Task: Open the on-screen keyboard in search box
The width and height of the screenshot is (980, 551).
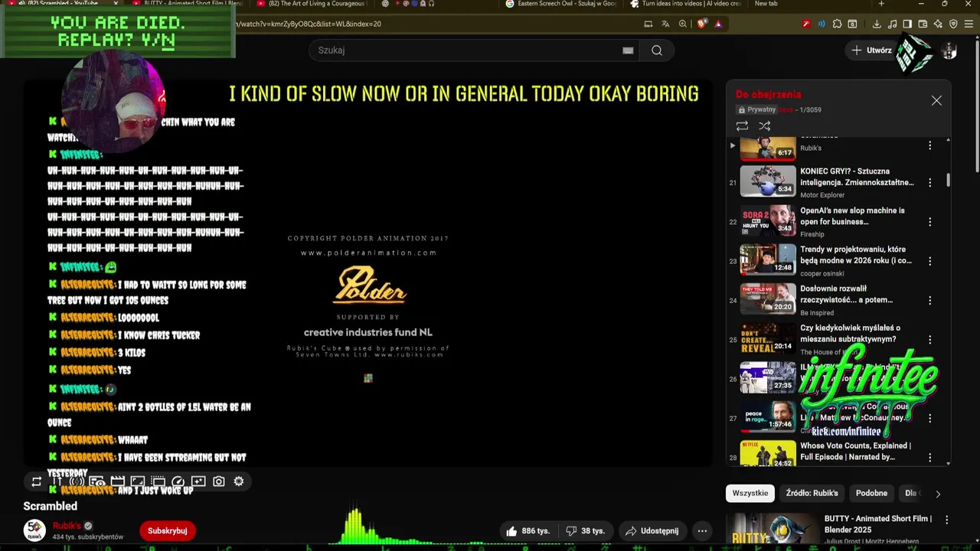Action: coord(628,51)
